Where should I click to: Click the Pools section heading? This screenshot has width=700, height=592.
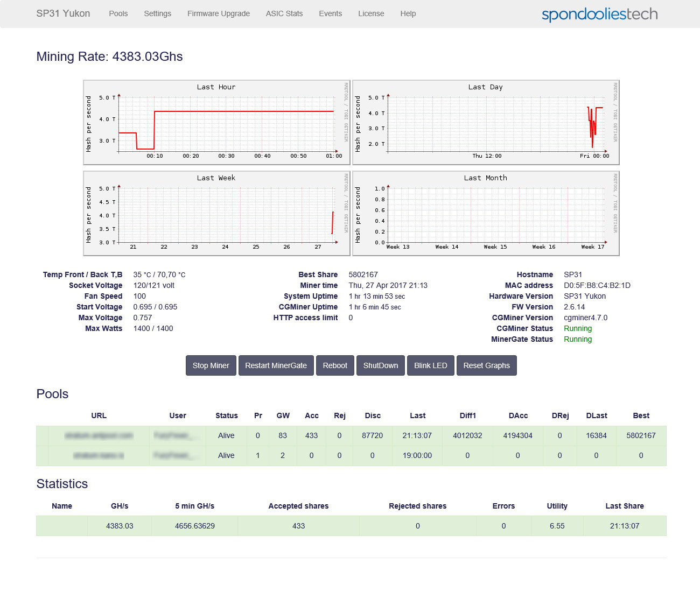click(x=52, y=394)
